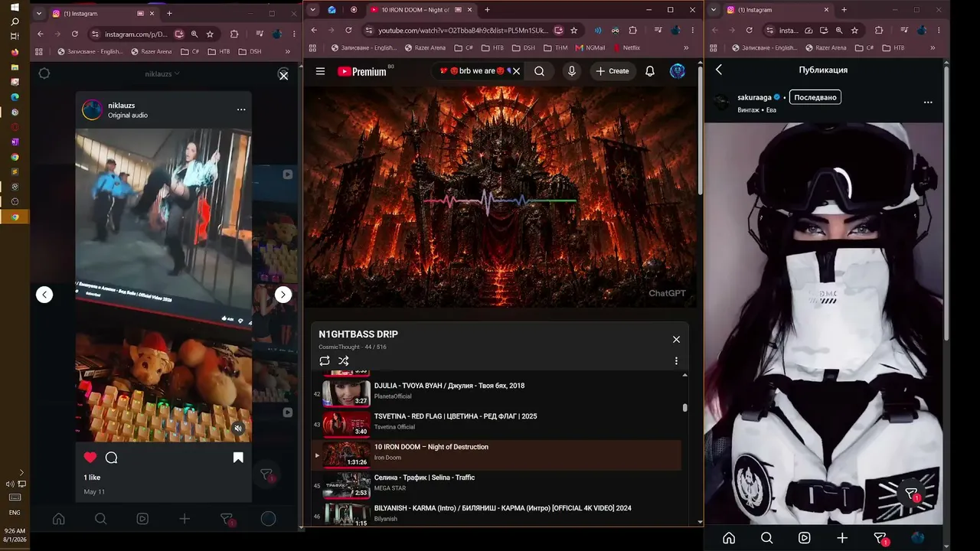Create a new post in left Instagram window
The height and width of the screenshot is (551, 980).
(x=185, y=519)
